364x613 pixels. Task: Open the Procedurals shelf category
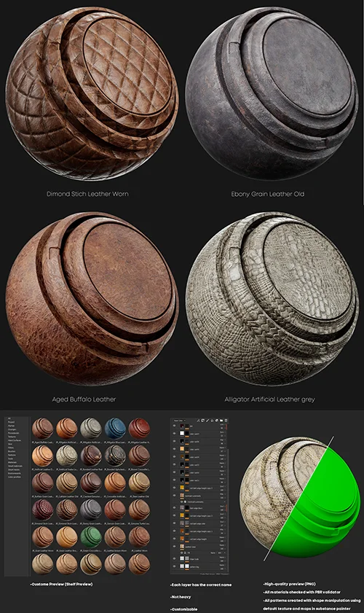pos(13,433)
